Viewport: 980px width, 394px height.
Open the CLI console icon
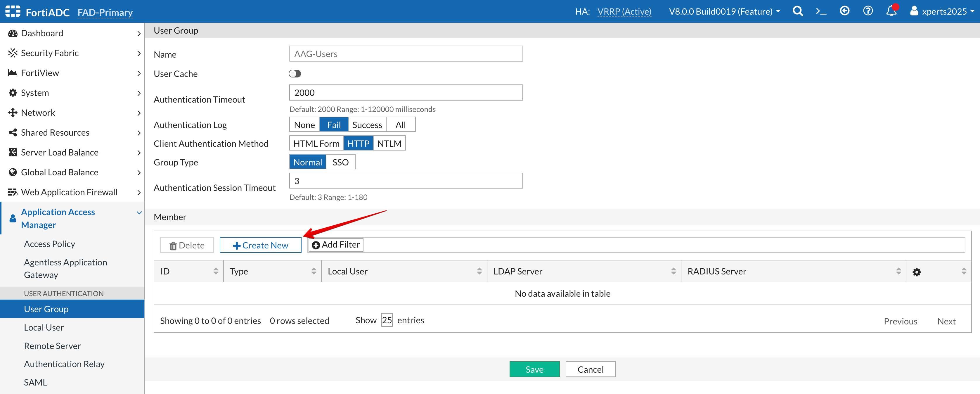point(821,11)
